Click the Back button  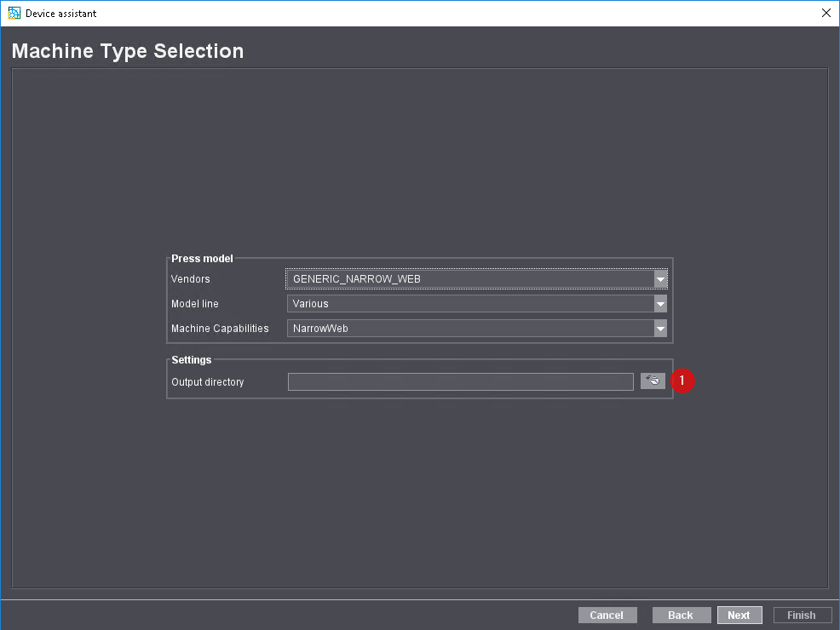(681, 615)
